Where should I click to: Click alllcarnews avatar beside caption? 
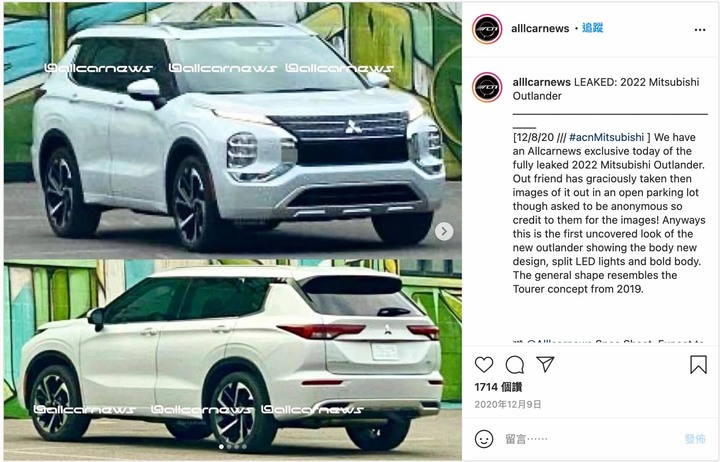click(x=487, y=87)
